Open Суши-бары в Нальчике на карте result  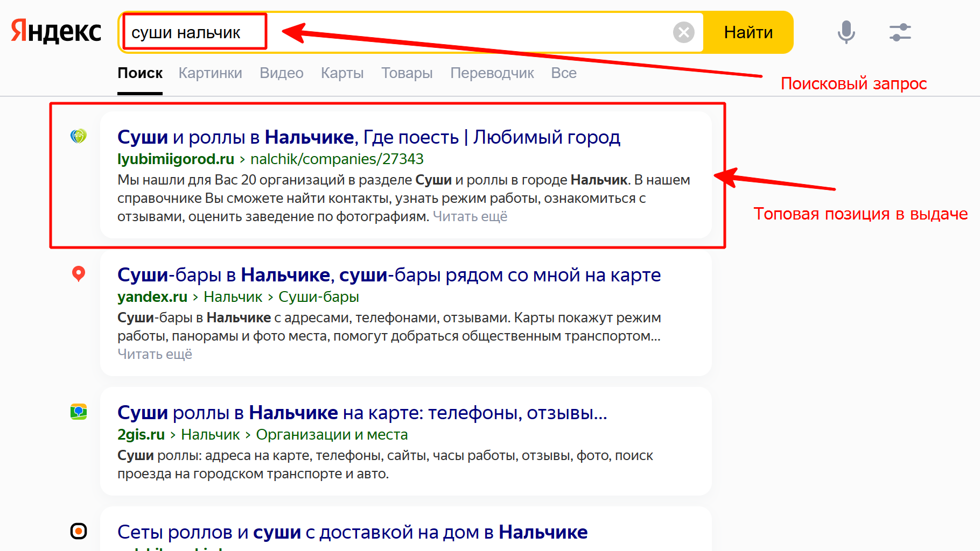tap(389, 275)
